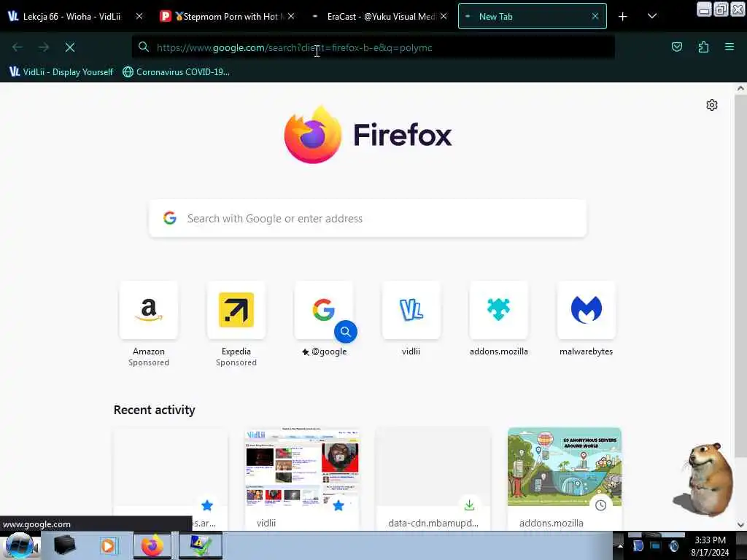Open the data-cdn.mbamupd recent download card

point(433,478)
